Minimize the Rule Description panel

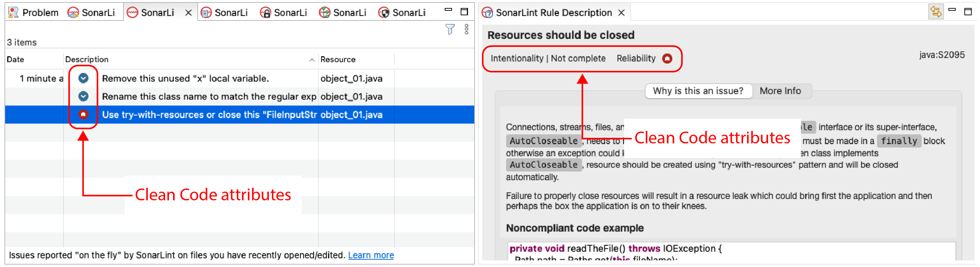point(952,10)
